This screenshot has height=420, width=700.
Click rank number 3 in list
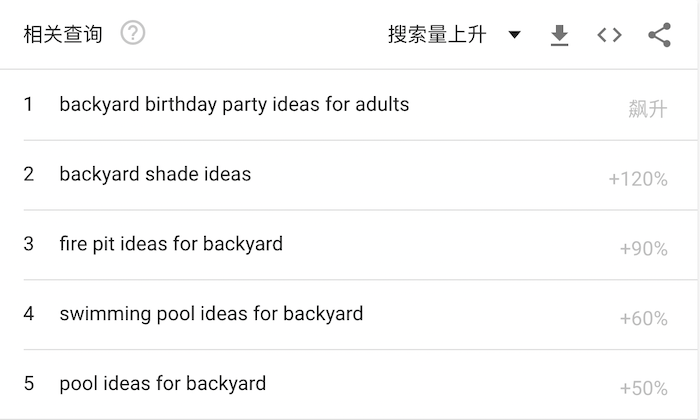pos(29,244)
